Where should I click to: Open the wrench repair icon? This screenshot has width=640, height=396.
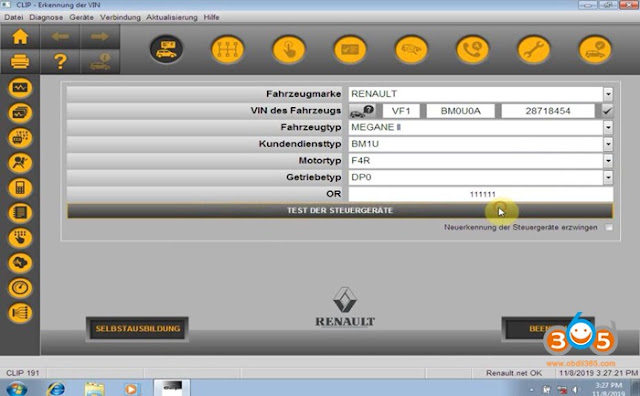(533, 49)
